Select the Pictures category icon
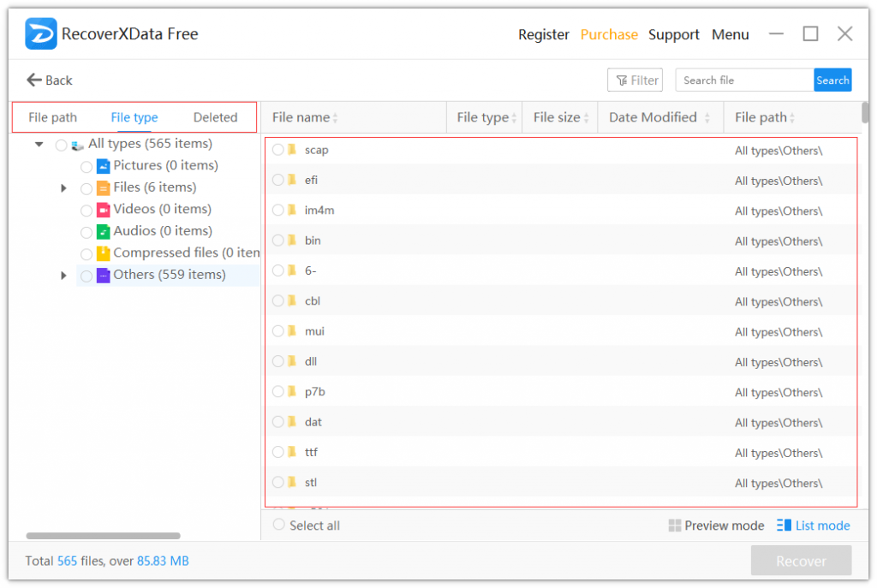Viewport: 877px width, 588px height. (x=101, y=166)
